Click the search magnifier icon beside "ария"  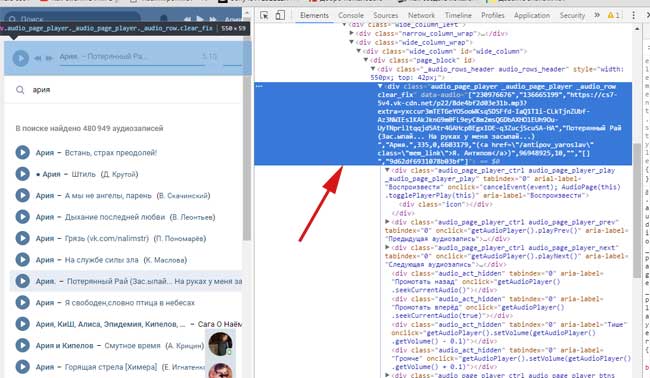(20, 90)
